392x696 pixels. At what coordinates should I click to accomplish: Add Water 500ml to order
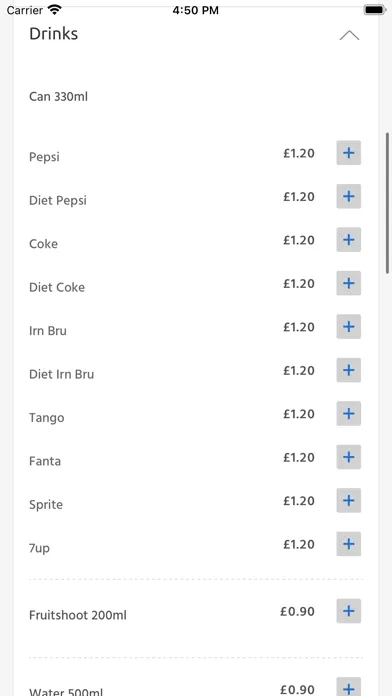point(348,687)
